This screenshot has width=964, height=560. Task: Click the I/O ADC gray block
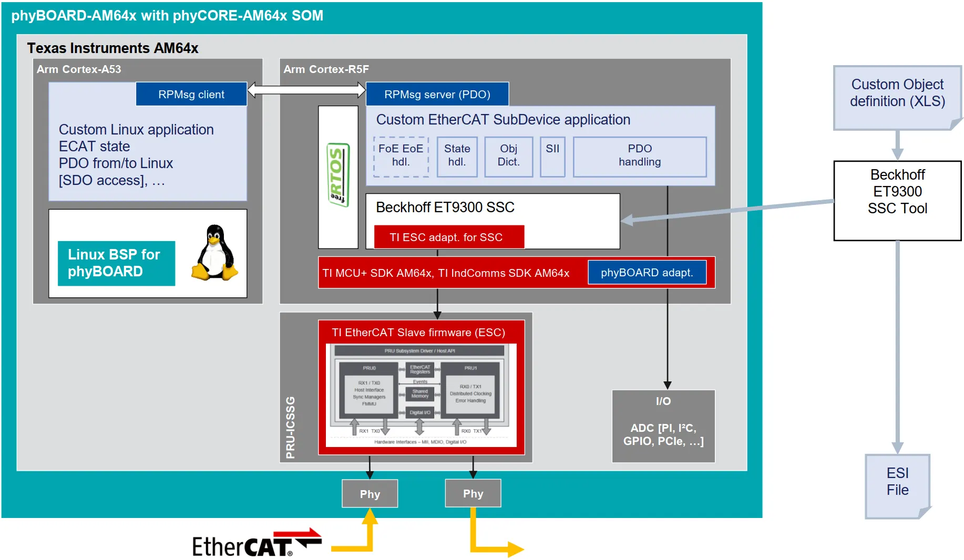pyautogui.click(x=663, y=426)
